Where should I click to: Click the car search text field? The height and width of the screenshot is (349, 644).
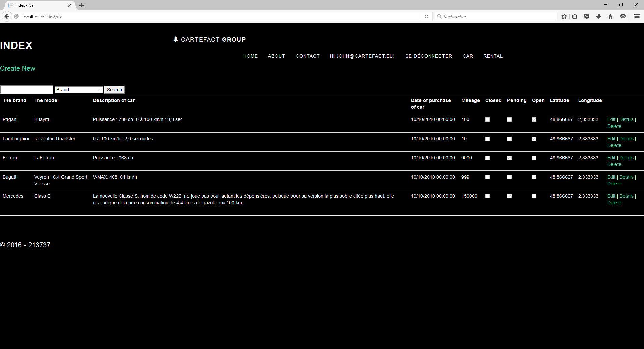coord(27,90)
